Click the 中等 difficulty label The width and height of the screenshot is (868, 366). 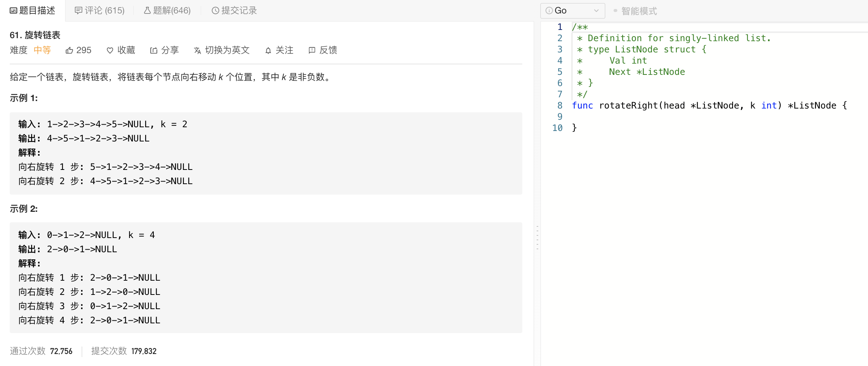[42, 51]
